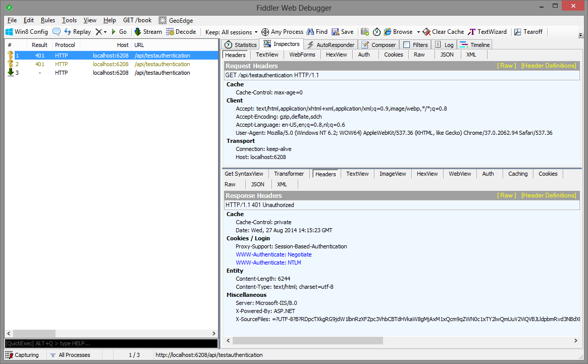
Task: Open Find sessions with binoculars icon
Action: click(x=317, y=32)
